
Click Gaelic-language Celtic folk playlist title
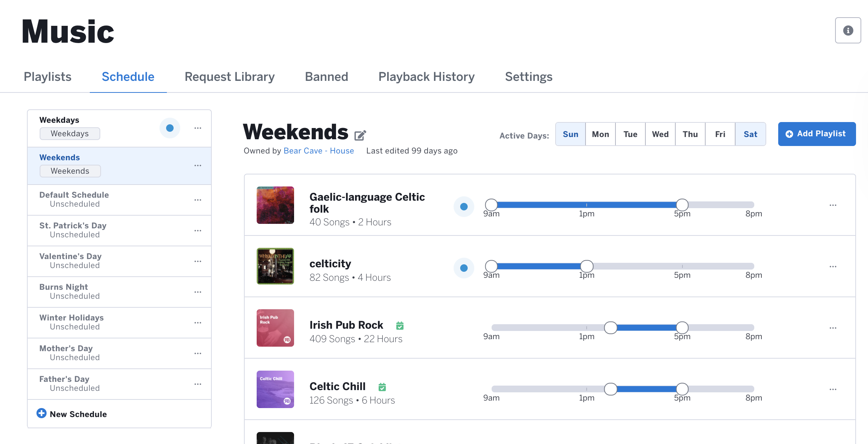(367, 203)
